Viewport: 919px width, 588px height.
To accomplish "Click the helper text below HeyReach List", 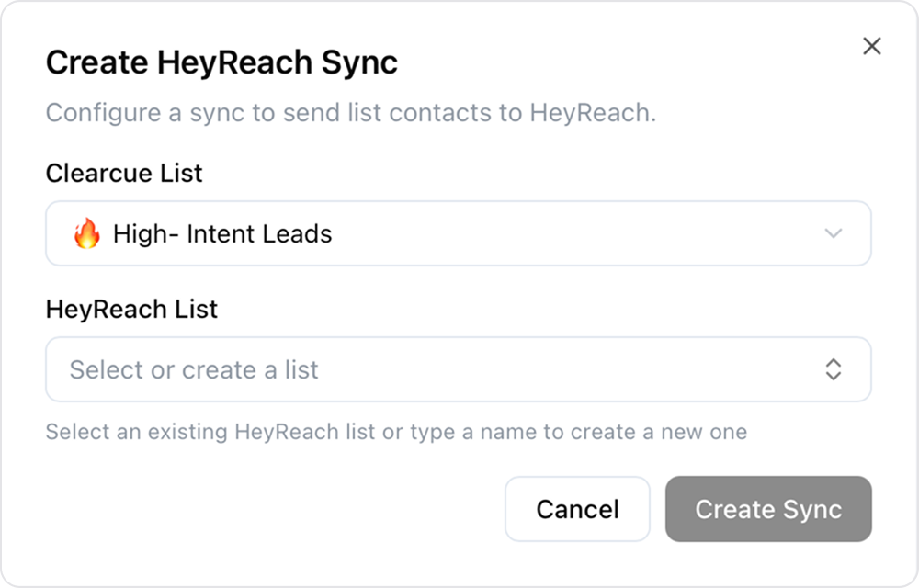I will point(397,432).
